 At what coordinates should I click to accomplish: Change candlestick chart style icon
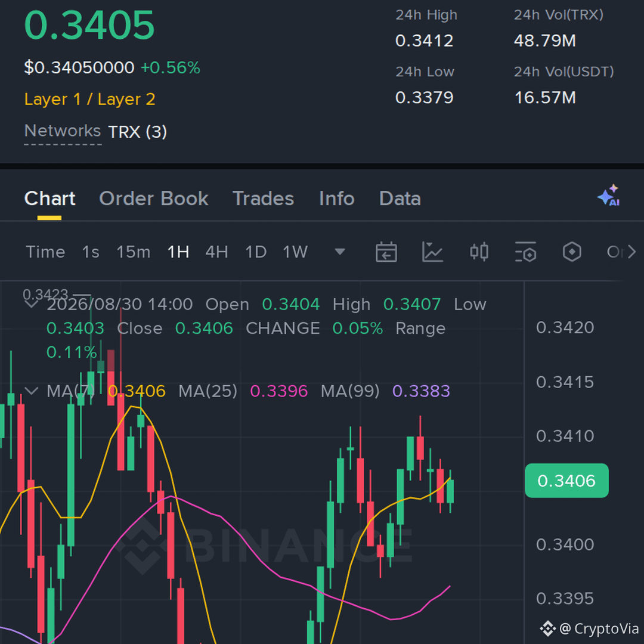tap(479, 252)
